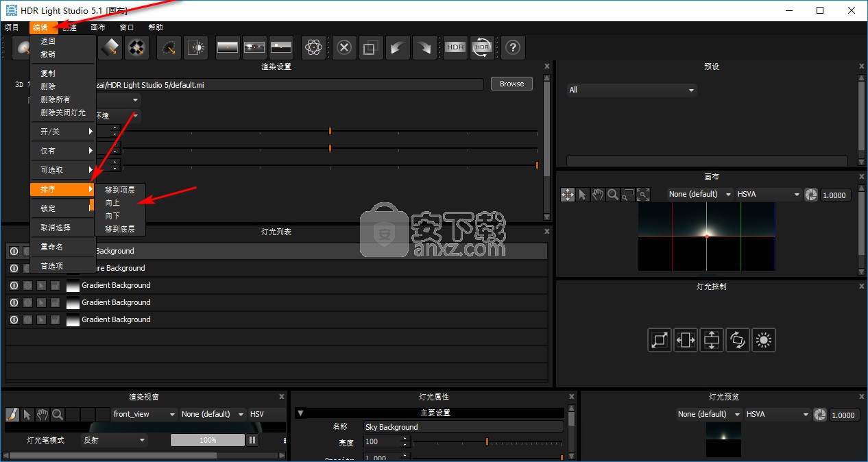Click the exposure aperture icon in light preview

tap(820, 415)
